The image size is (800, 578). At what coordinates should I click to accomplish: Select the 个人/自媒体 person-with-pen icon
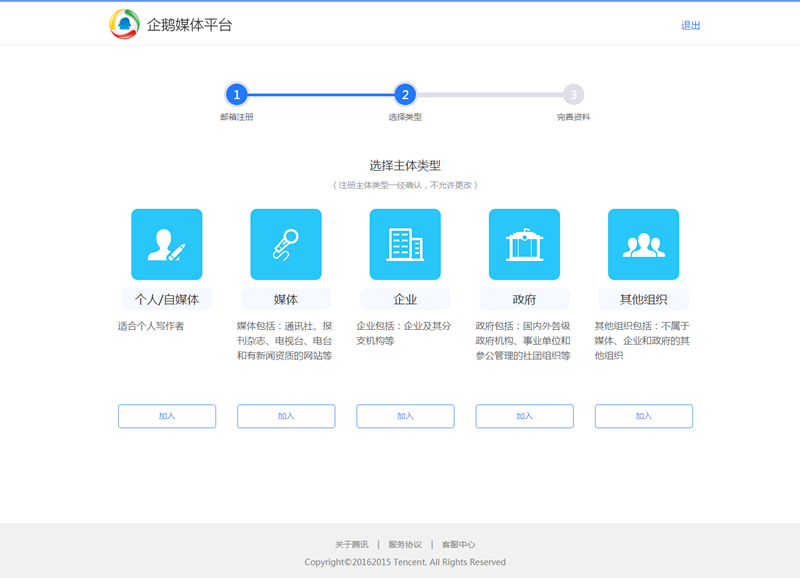(x=166, y=243)
